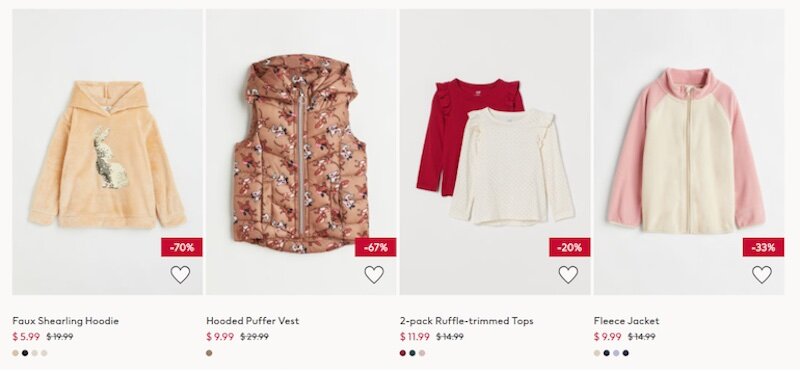Choose the dark green swatch under Ruffle-trimmed Tops
Image resolution: width=800 pixels, height=371 pixels.
[412, 353]
